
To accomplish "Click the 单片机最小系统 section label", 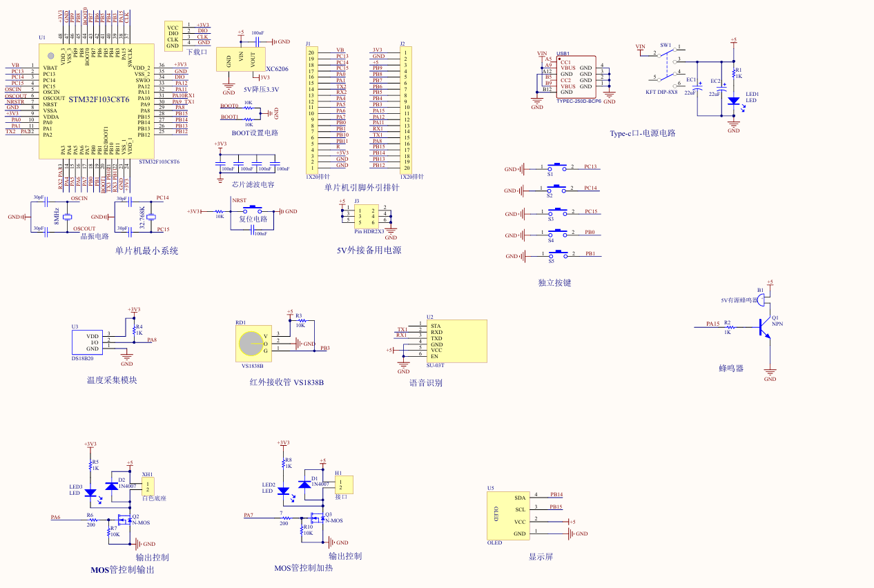I will (x=146, y=251).
